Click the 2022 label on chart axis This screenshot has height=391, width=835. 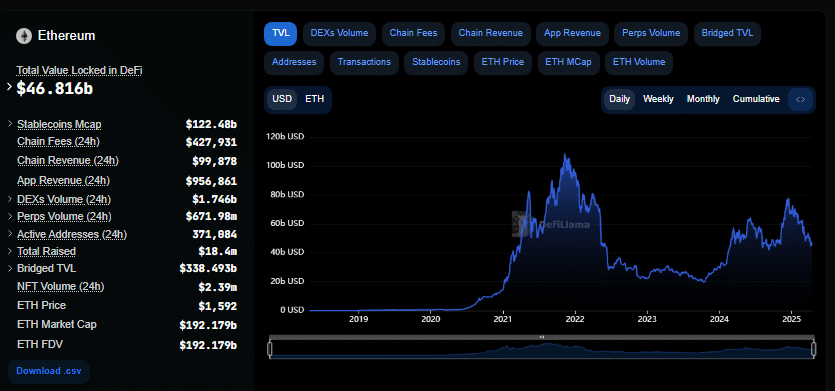tap(575, 320)
